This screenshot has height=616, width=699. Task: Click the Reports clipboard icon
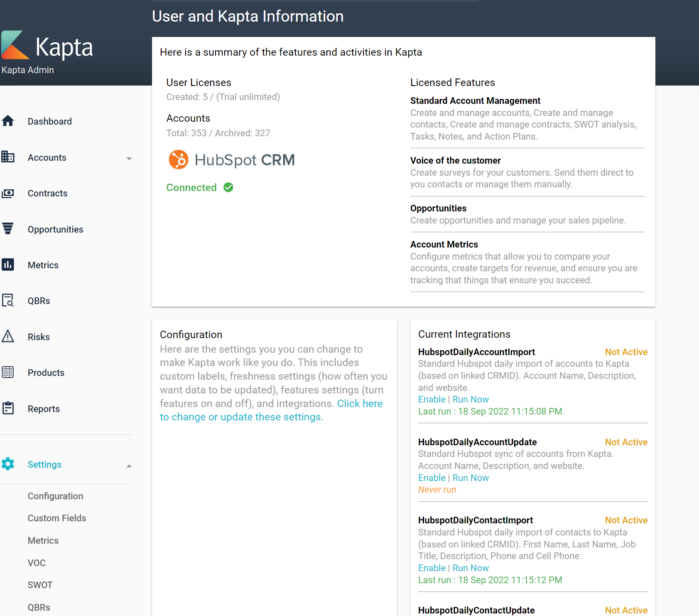(x=8, y=408)
